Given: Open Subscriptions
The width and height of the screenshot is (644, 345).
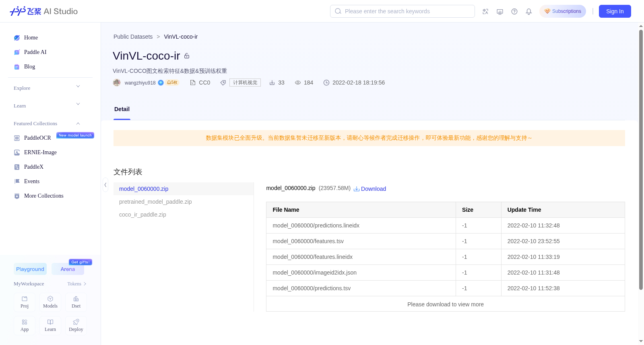Looking at the screenshot, I should click(x=563, y=11).
